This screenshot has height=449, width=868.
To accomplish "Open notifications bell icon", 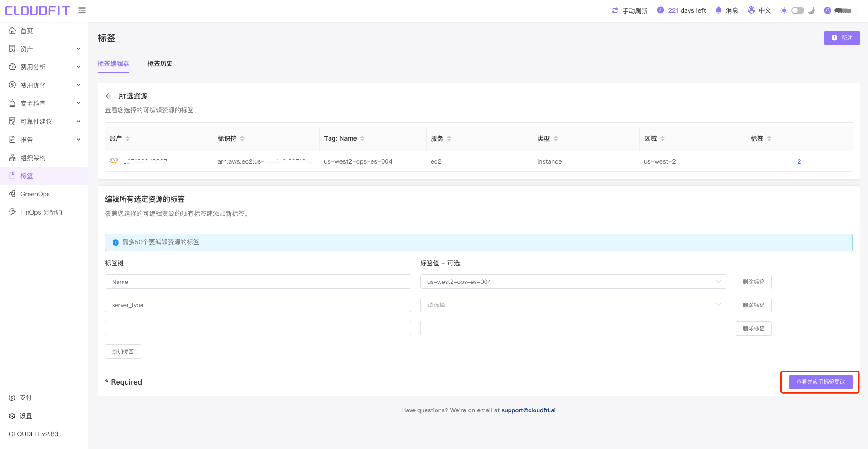I will (x=719, y=10).
